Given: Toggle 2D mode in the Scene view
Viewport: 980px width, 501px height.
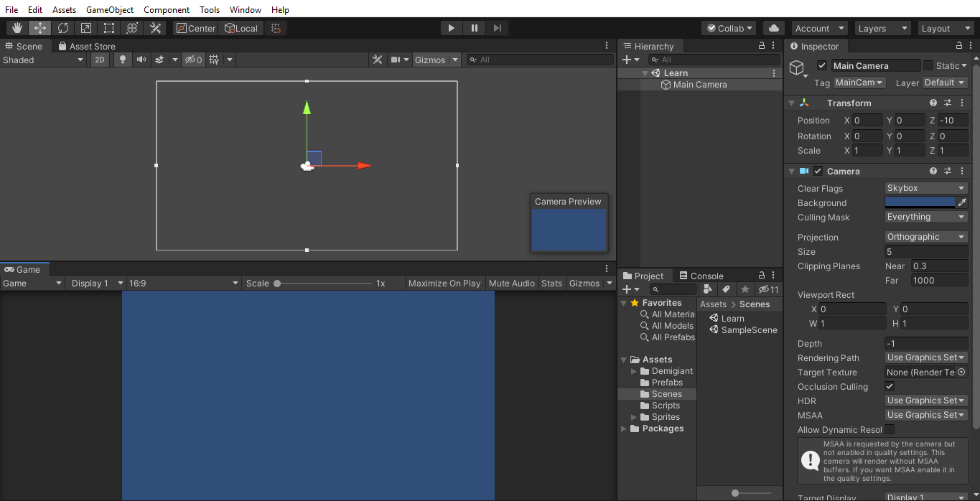Looking at the screenshot, I should point(101,60).
